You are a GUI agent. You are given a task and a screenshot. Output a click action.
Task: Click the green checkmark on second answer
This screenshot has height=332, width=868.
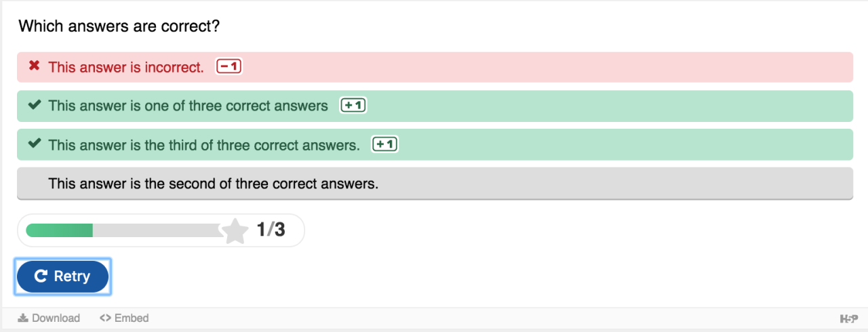click(x=34, y=106)
